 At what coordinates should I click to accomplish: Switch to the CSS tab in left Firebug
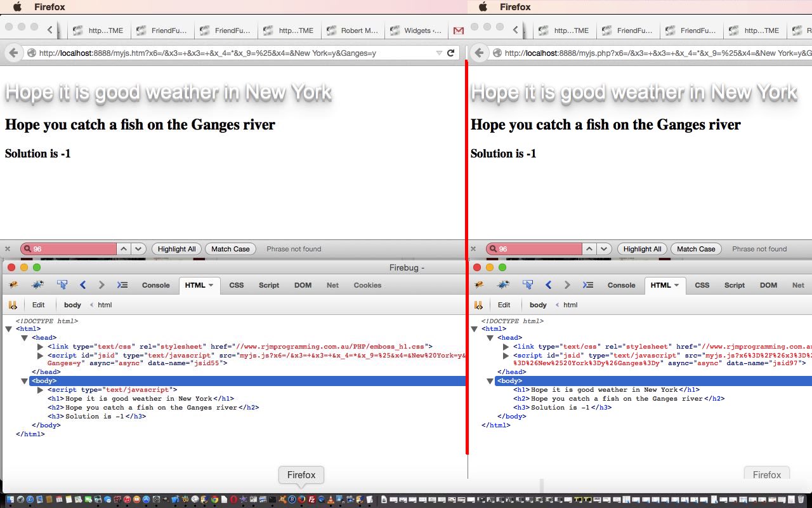(x=237, y=285)
